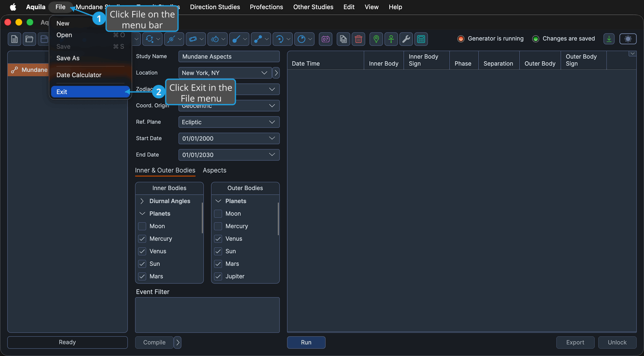Check Mercury in Outer Bodies list

(218, 226)
